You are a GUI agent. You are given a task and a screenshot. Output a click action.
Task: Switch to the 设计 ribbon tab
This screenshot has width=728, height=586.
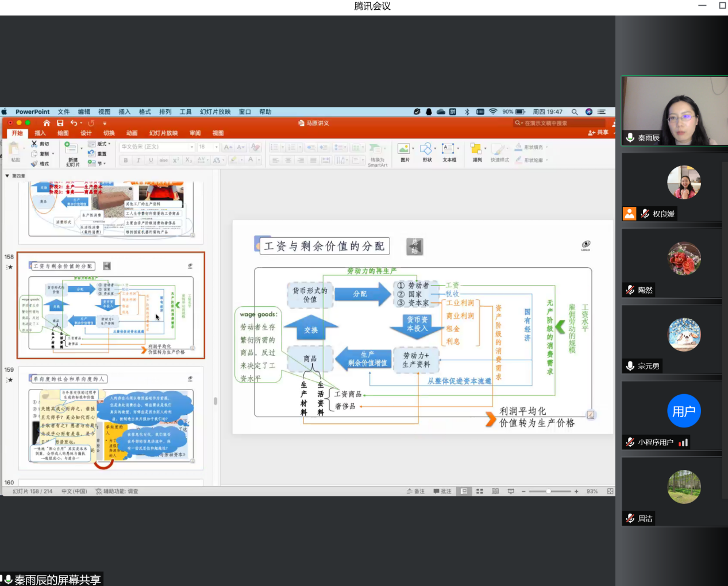pyautogui.click(x=86, y=133)
